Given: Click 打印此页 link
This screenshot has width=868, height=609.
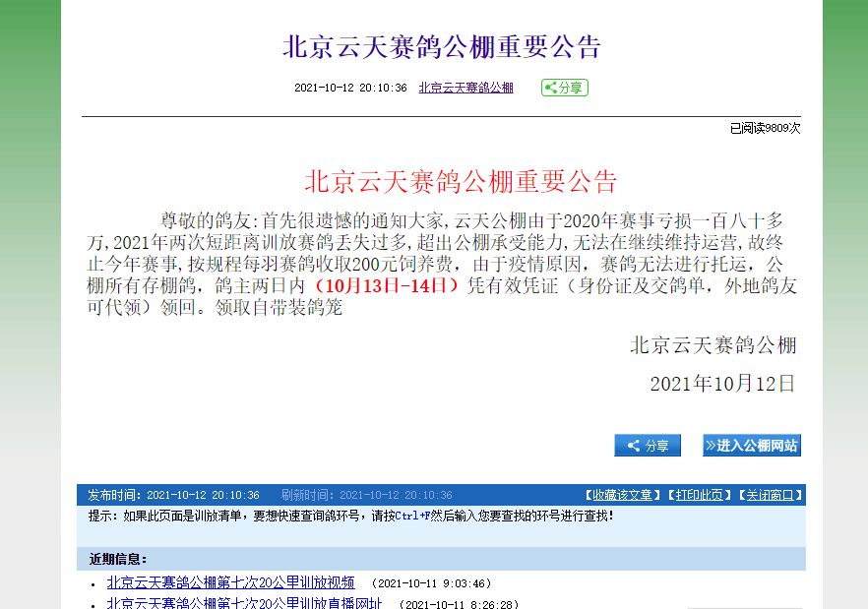Looking at the screenshot, I should click(699, 495).
